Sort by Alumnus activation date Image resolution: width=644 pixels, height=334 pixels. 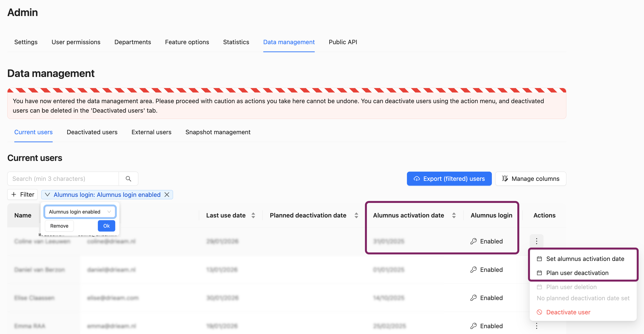(x=454, y=215)
